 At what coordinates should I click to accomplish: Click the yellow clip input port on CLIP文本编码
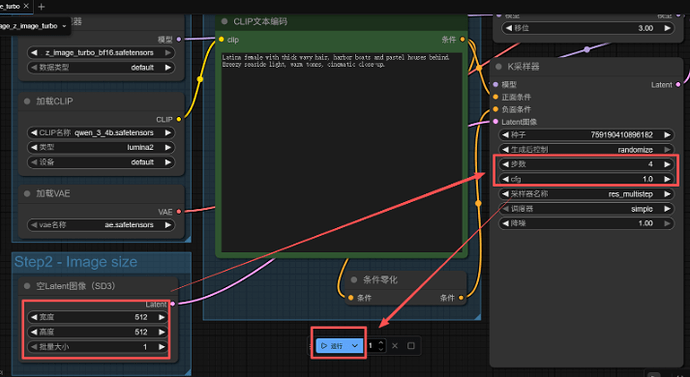221,40
